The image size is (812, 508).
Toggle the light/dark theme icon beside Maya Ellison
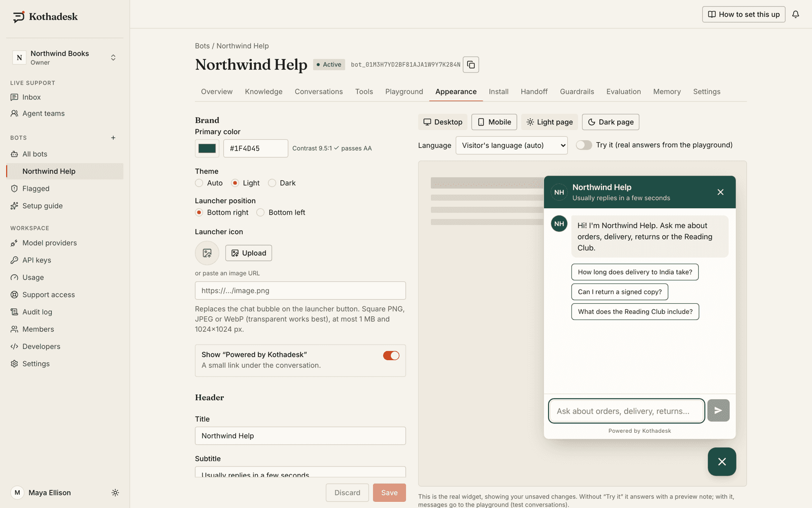[x=115, y=493]
